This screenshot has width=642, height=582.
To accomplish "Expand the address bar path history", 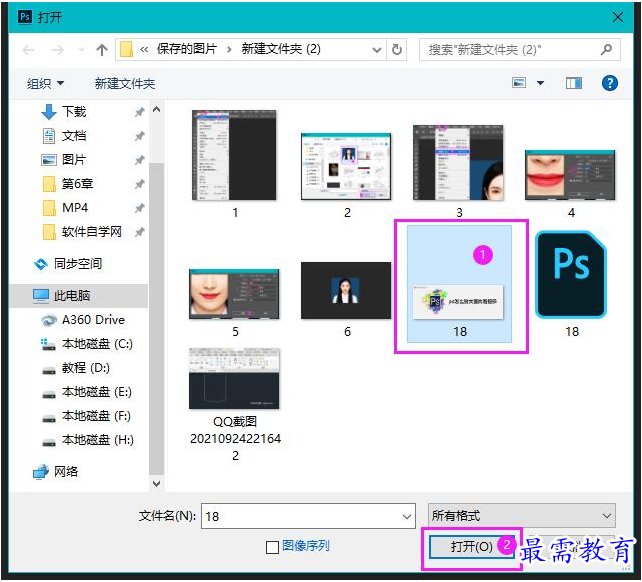I will (377, 50).
